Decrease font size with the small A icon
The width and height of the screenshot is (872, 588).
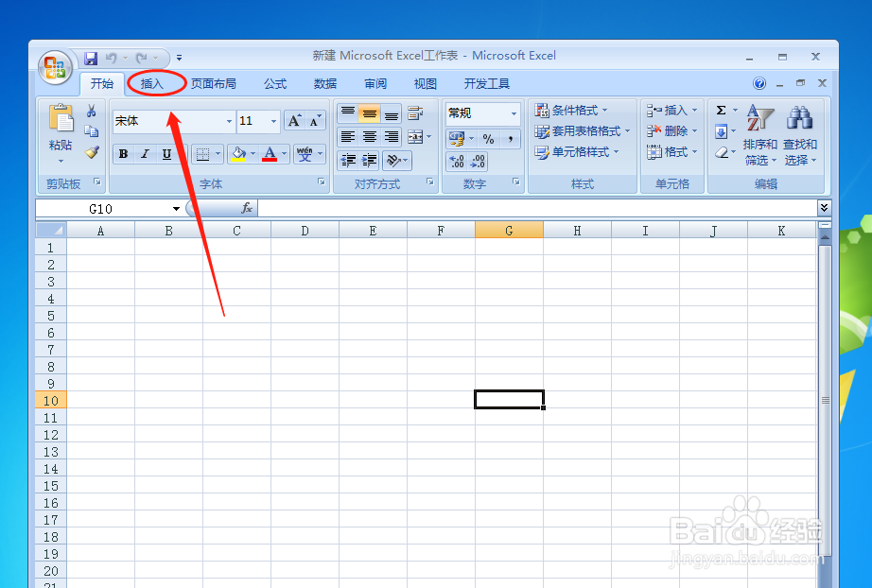click(315, 121)
